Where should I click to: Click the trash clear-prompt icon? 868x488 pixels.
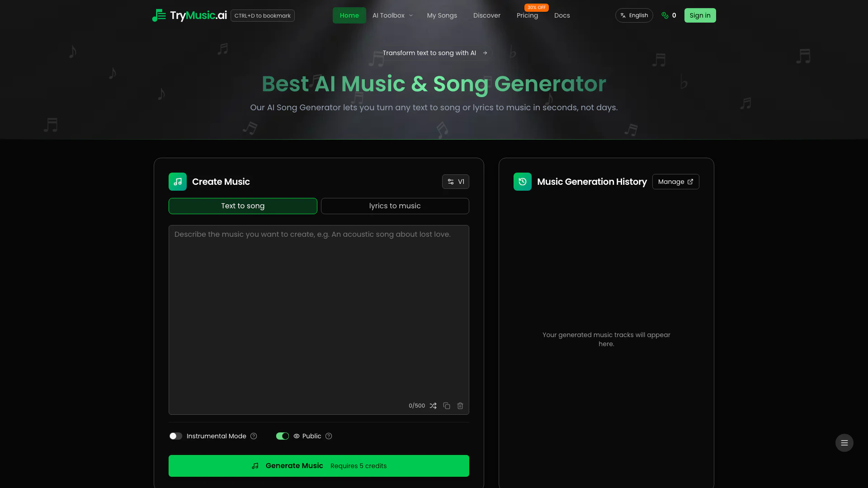point(460,406)
